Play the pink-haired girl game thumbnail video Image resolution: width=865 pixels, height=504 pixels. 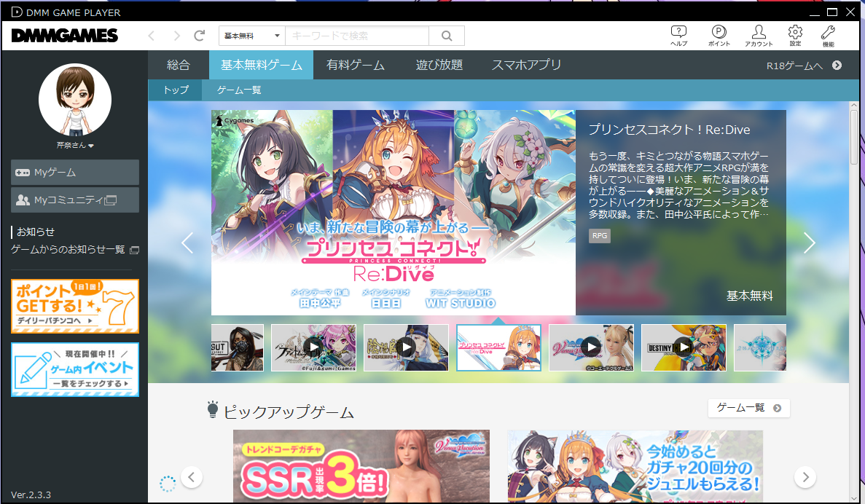point(313,347)
